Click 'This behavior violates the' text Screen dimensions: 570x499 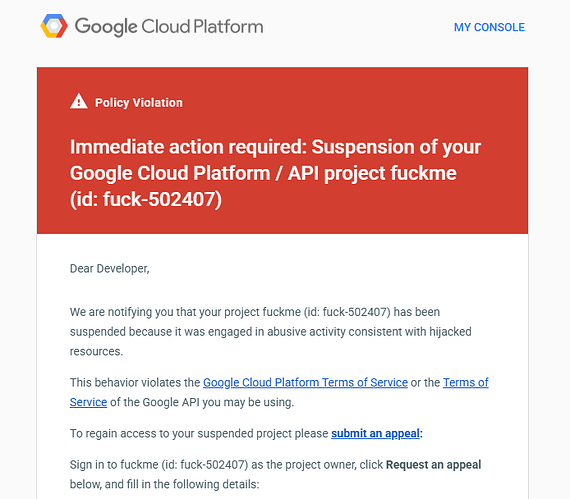click(x=135, y=382)
